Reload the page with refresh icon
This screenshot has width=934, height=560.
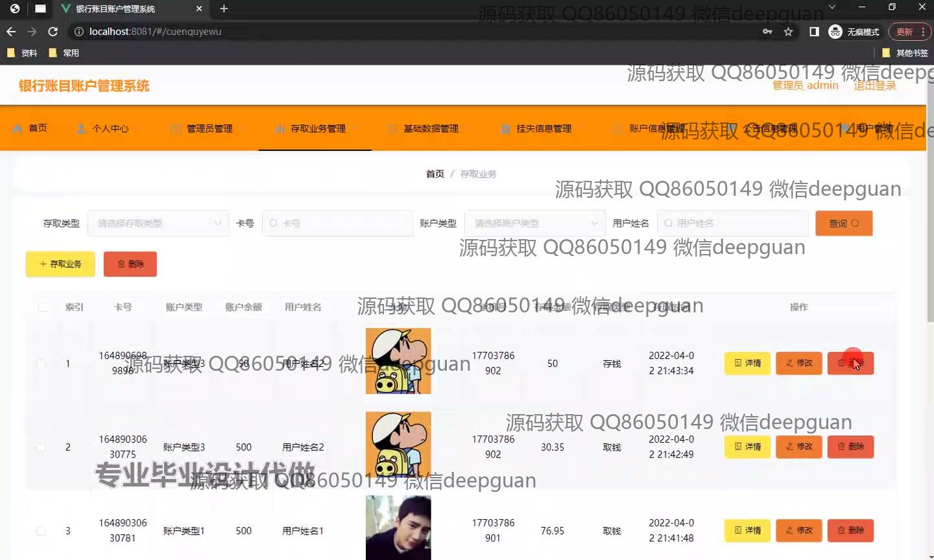tap(53, 32)
